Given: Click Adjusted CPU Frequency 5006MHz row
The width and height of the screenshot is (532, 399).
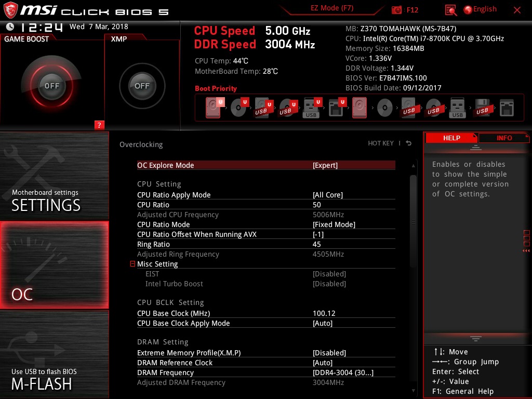Looking at the screenshot, I should [266, 215].
